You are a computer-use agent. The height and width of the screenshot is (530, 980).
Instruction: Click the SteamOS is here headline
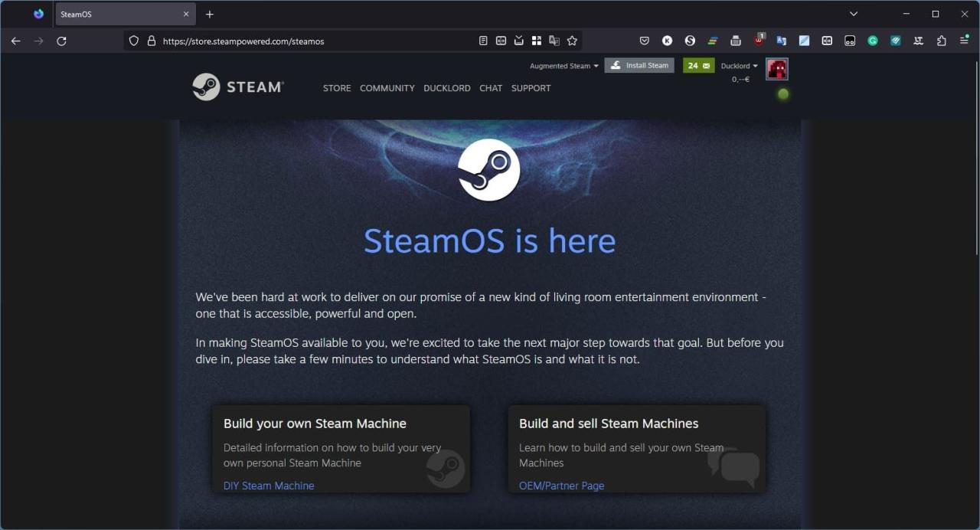[489, 240]
